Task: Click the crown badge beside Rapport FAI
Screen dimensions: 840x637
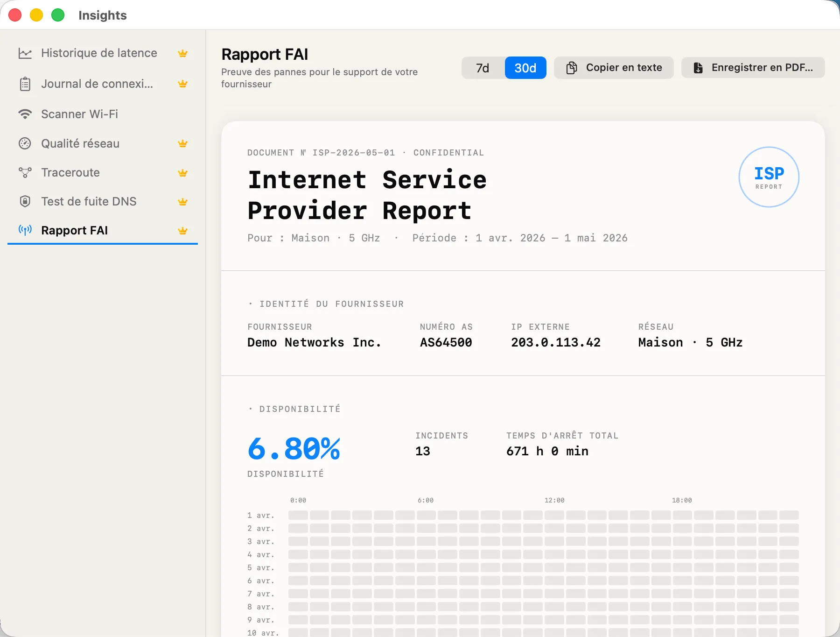Action: [182, 230]
